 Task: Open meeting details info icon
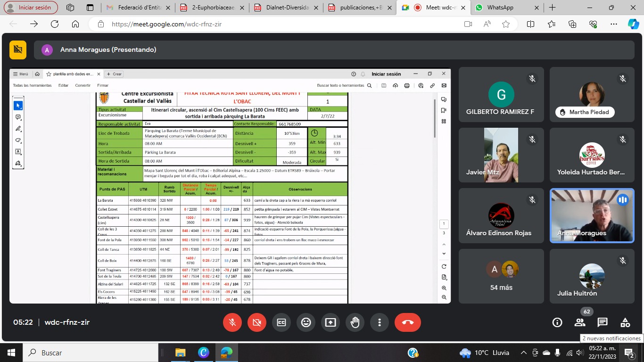(557, 322)
